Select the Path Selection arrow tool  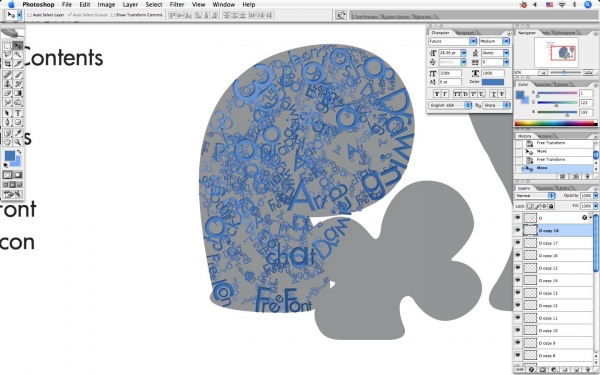pos(7,113)
